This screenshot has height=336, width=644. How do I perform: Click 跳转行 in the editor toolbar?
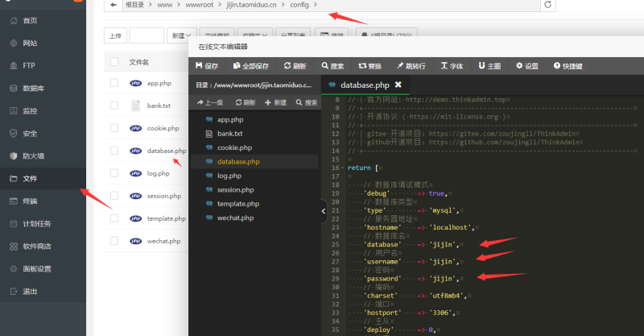click(x=411, y=66)
